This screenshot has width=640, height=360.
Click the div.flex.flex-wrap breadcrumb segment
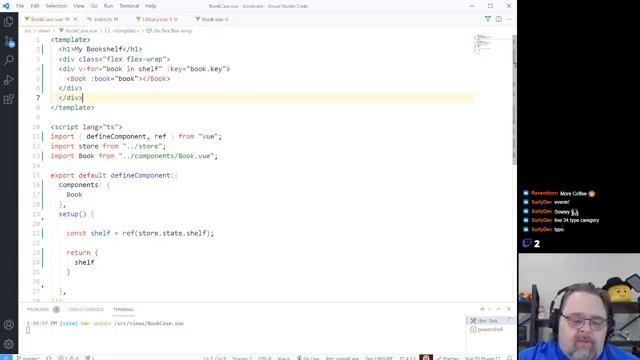tap(169, 31)
